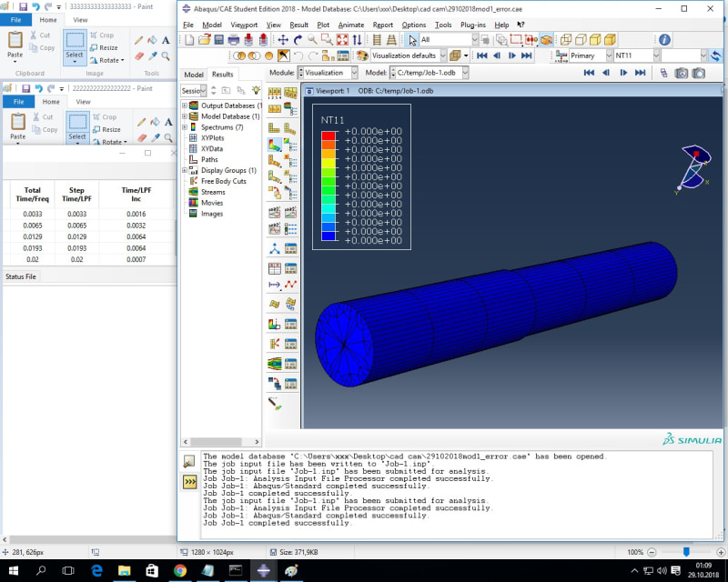The width and height of the screenshot is (728, 582).
Task: Go to first frame in Field Output toolbar
Action: [482, 55]
